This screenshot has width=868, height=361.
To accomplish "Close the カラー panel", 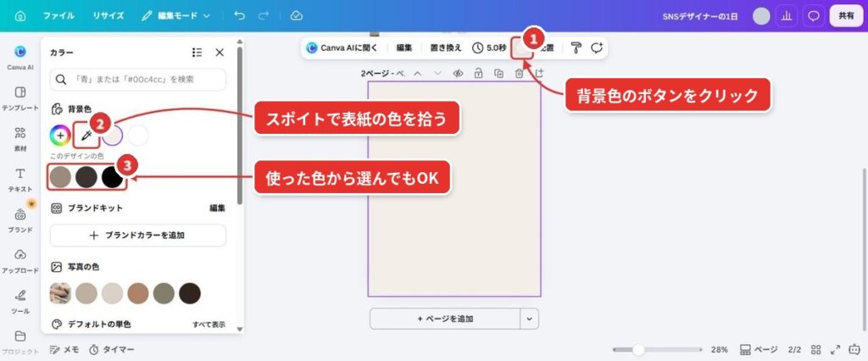I will click(x=220, y=52).
